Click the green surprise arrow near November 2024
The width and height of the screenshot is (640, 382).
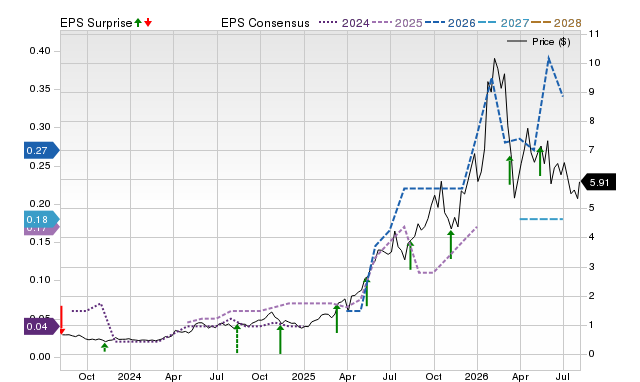click(280, 339)
